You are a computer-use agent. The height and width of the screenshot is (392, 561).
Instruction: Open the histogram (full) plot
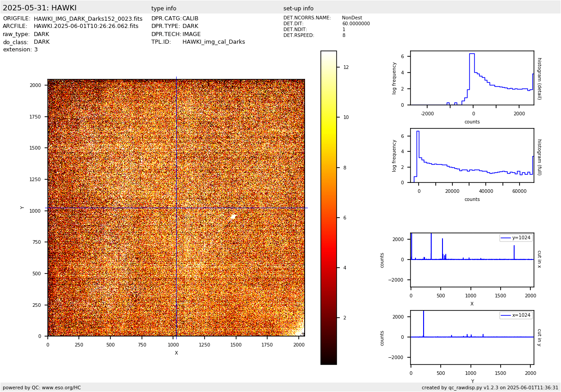tap(472, 155)
